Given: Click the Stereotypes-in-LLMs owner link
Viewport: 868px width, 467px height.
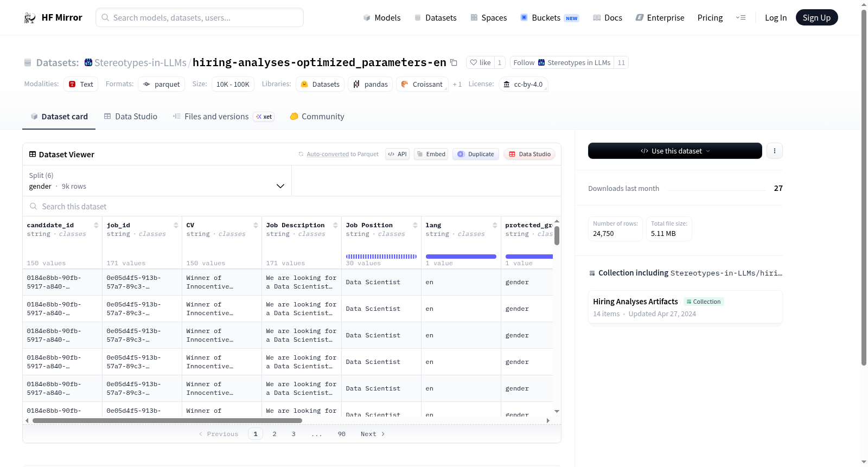Looking at the screenshot, I should pos(140,62).
